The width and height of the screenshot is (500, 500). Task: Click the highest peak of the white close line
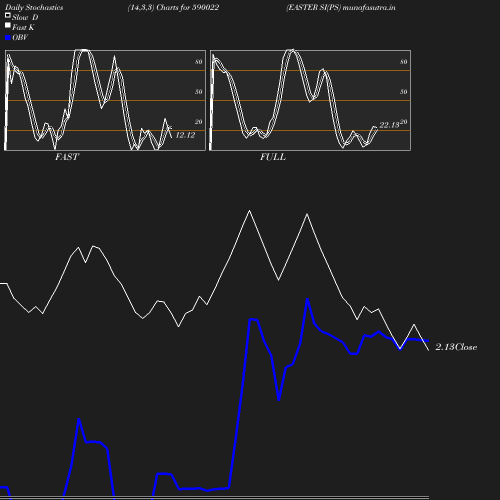click(x=249, y=211)
